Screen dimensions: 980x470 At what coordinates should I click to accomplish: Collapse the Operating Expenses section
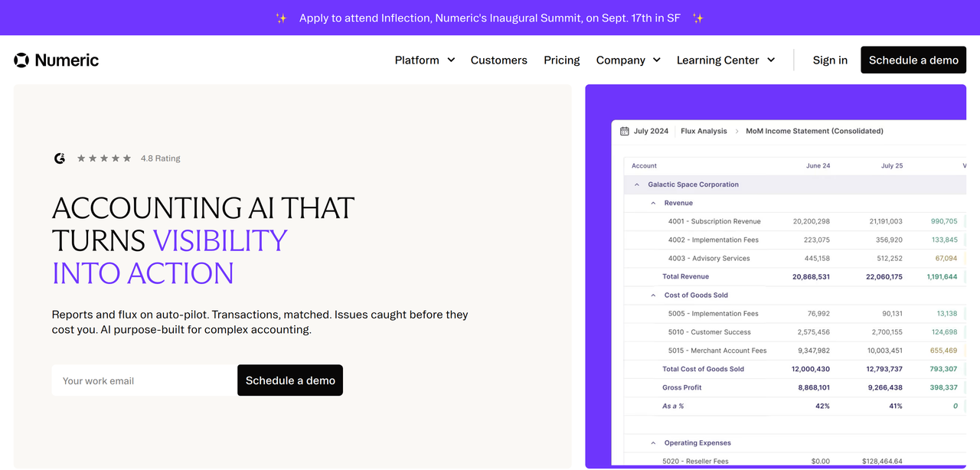coord(653,442)
